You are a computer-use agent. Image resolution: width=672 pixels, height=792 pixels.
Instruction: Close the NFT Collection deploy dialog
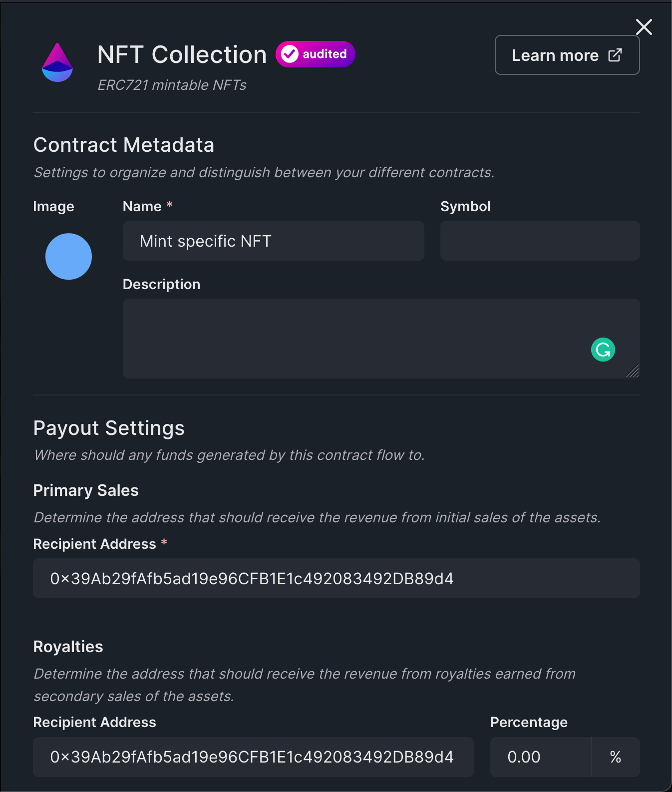(644, 27)
